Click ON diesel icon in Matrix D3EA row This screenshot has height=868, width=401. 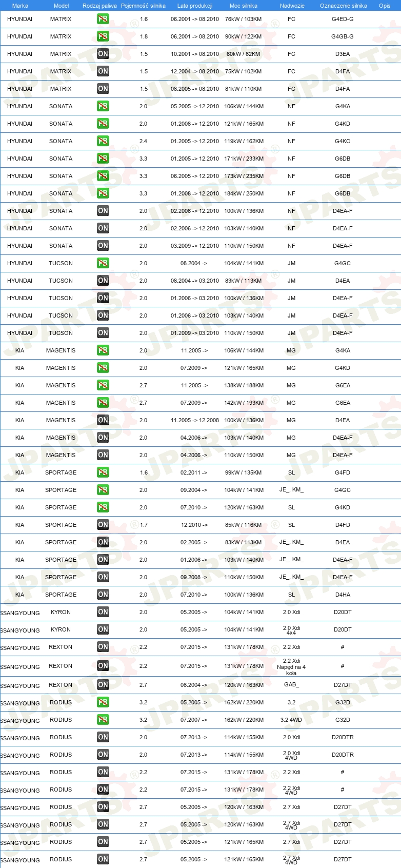point(103,54)
